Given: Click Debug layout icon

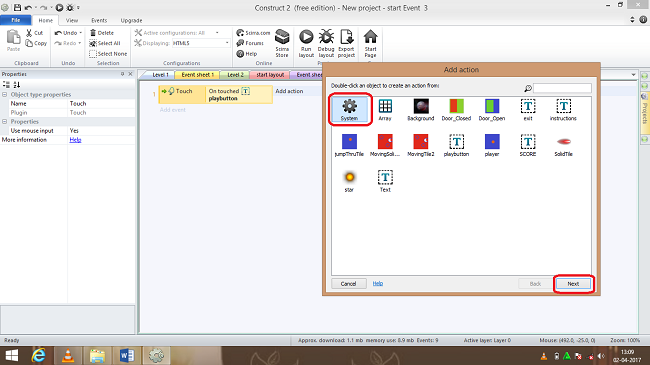Looking at the screenshot, I should tap(326, 44).
